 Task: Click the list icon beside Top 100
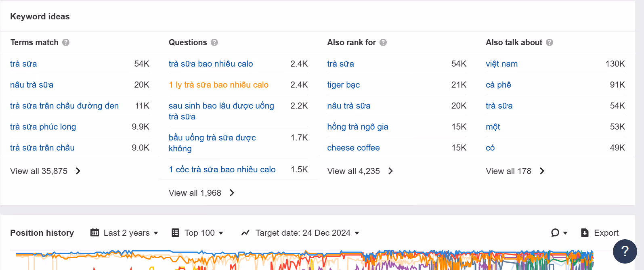pyautogui.click(x=175, y=232)
